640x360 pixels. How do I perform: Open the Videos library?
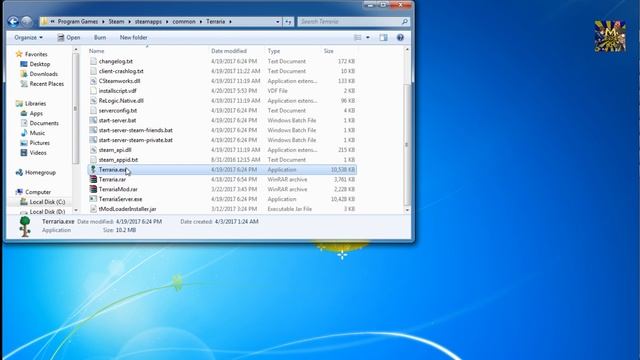pyautogui.click(x=38, y=153)
